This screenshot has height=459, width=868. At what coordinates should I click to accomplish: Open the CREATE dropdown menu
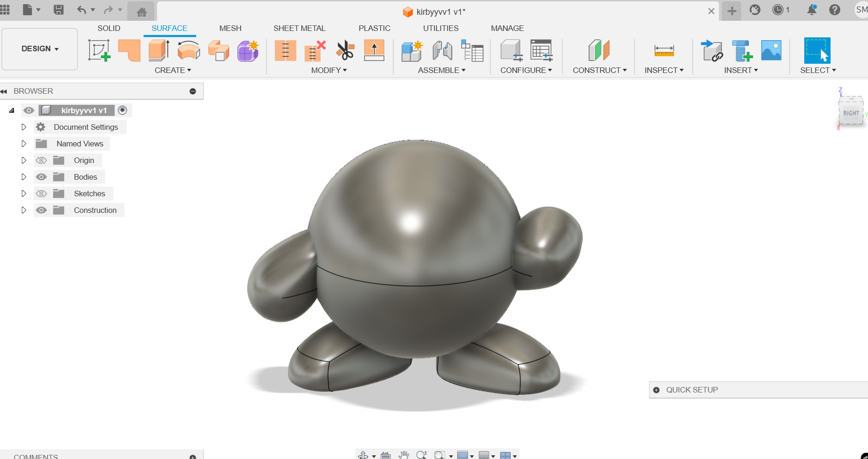(173, 70)
